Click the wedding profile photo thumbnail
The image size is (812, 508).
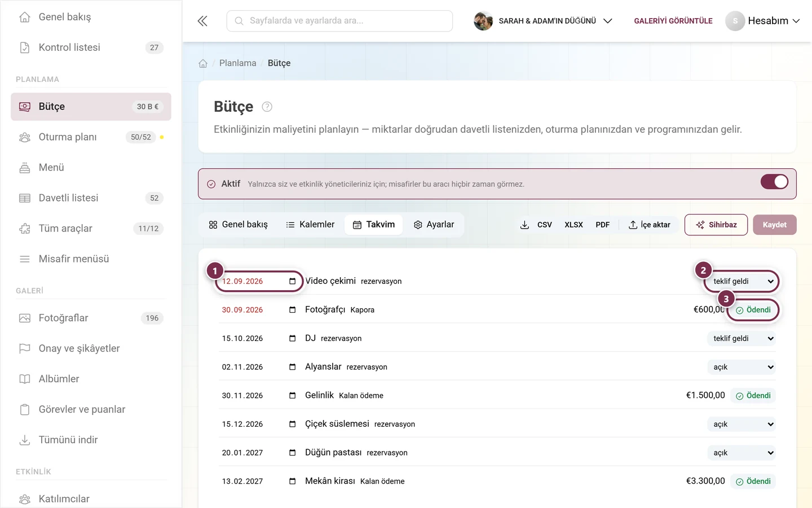(x=483, y=21)
